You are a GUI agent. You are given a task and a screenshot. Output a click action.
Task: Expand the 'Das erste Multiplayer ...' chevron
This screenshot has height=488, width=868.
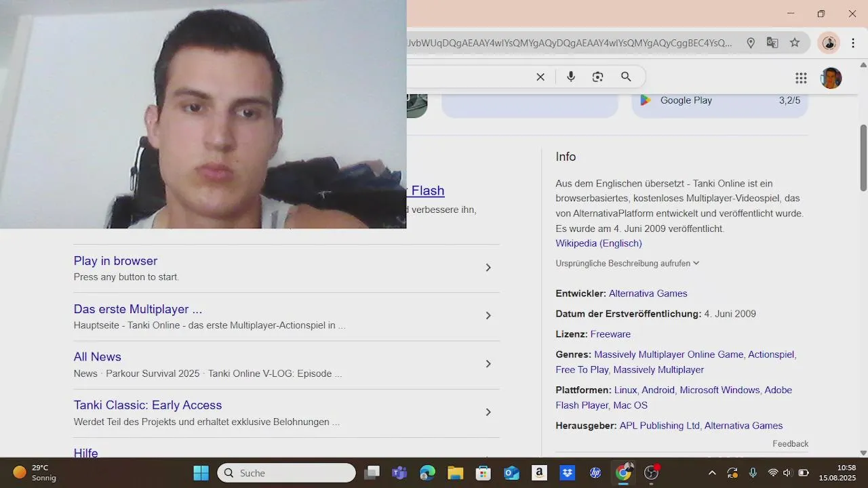488,316
